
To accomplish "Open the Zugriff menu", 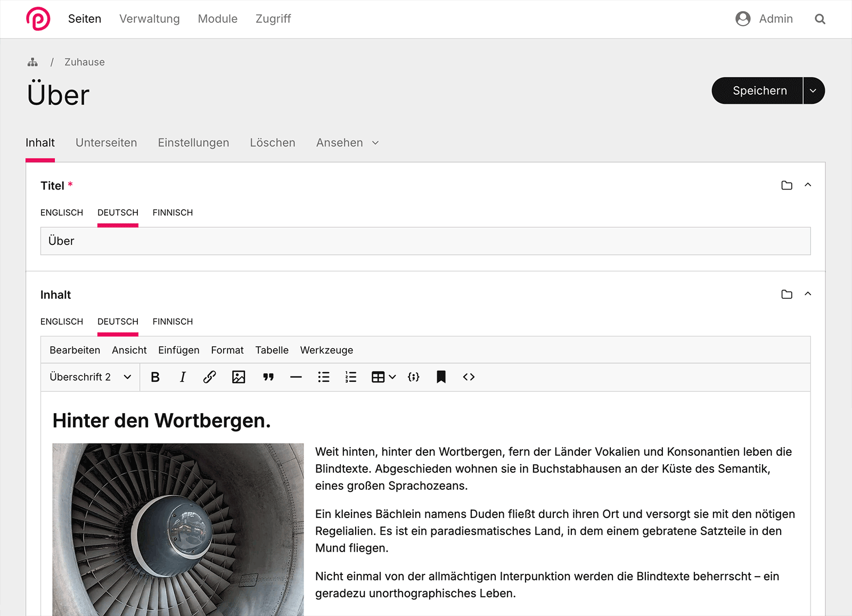I will pyautogui.click(x=273, y=19).
